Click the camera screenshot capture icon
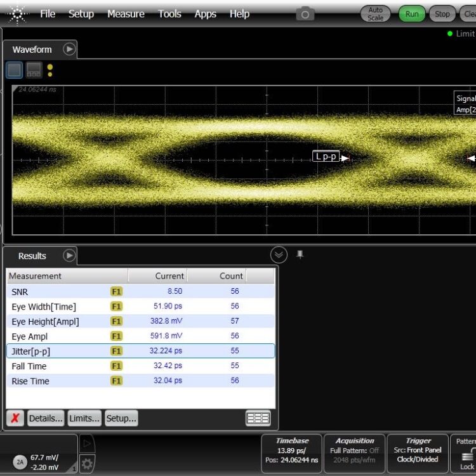 pos(305,14)
